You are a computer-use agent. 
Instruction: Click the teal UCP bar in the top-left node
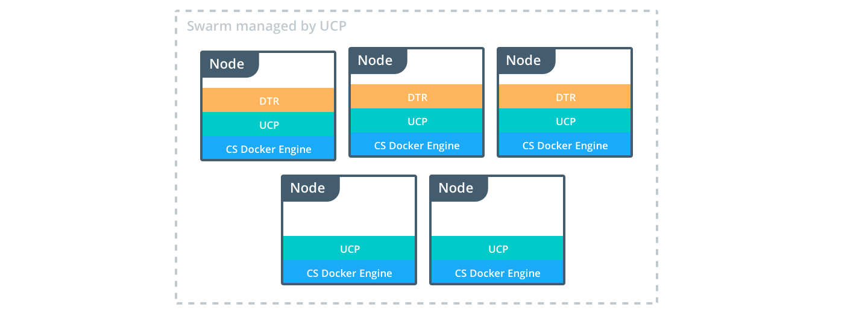click(x=269, y=125)
